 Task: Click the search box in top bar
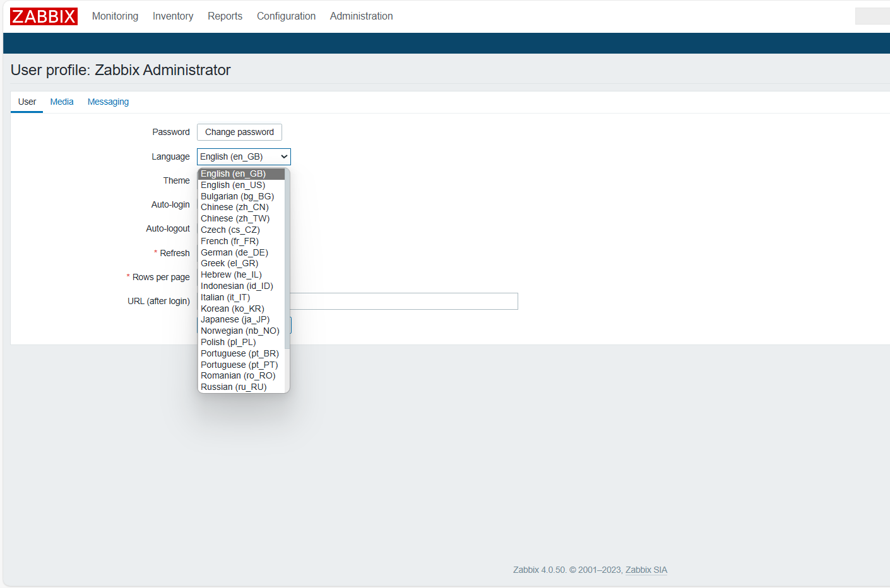coord(872,16)
